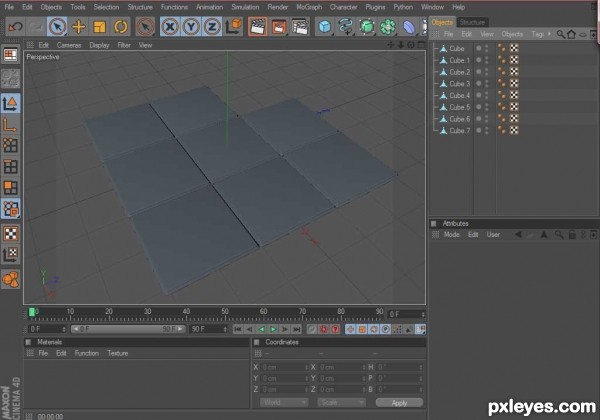Screen dimensions: 600x420
Task: Switch to Model mode icon
Action: tap(10, 103)
